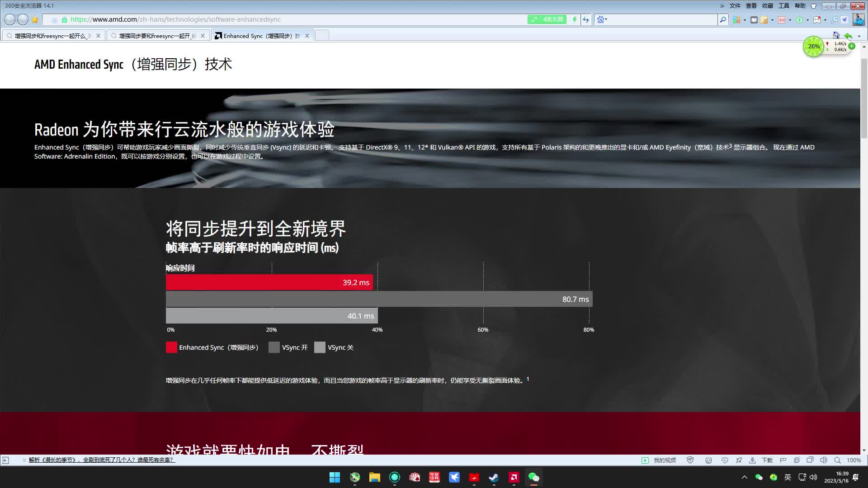This screenshot has height=488, width=868.
Task: Open the 工具 menu
Action: click(x=784, y=6)
